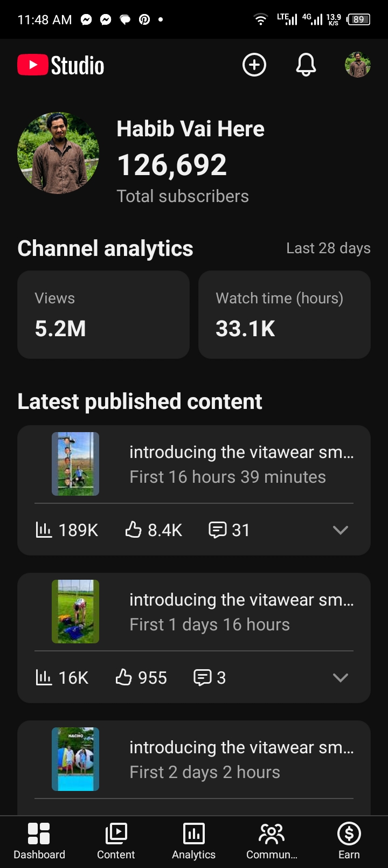Tap comments icon showing 31
Image resolution: width=388 pixels, height=868 pixels.
coord(217,530)
